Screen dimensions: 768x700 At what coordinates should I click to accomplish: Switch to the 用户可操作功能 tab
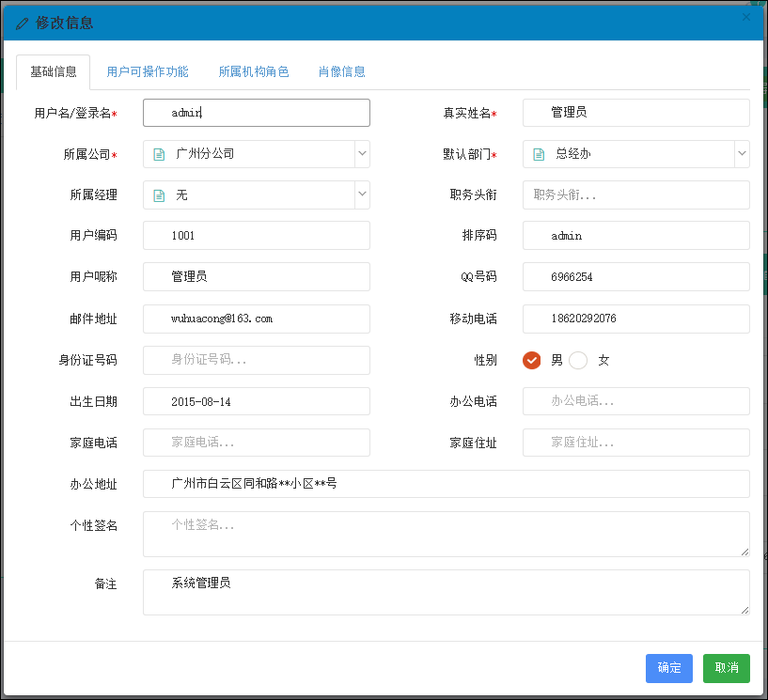[148, 71]
